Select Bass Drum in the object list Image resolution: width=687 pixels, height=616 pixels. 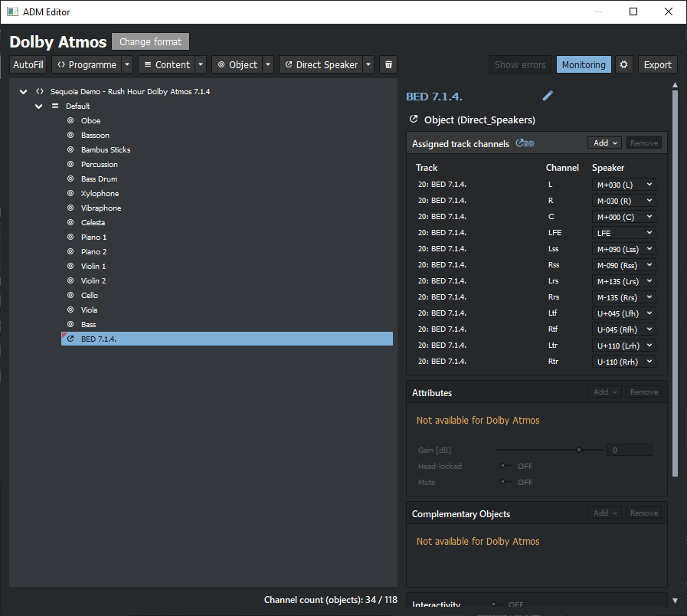tap(99, 179)
